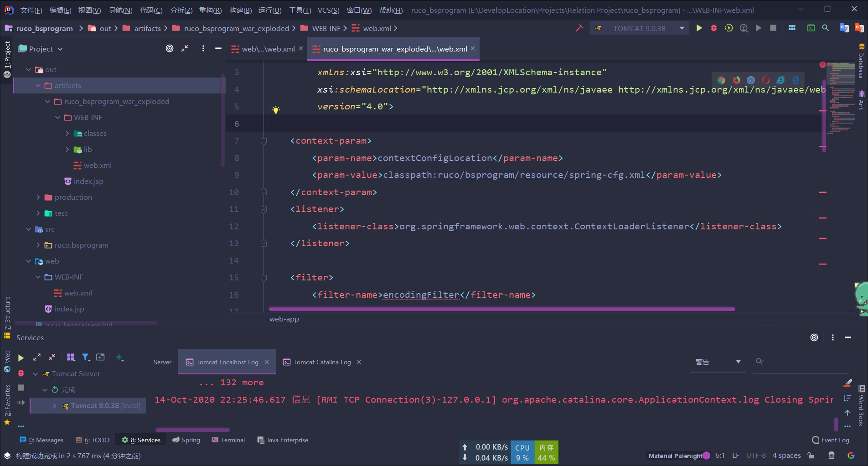Collapse all nodes in Services toolbar
The image size is (868, 466).
pyautogui.click(x=52, y=357)
